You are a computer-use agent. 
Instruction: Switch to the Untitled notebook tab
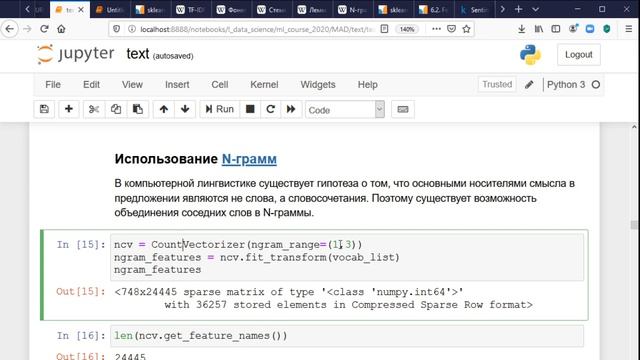coord(110,9)
